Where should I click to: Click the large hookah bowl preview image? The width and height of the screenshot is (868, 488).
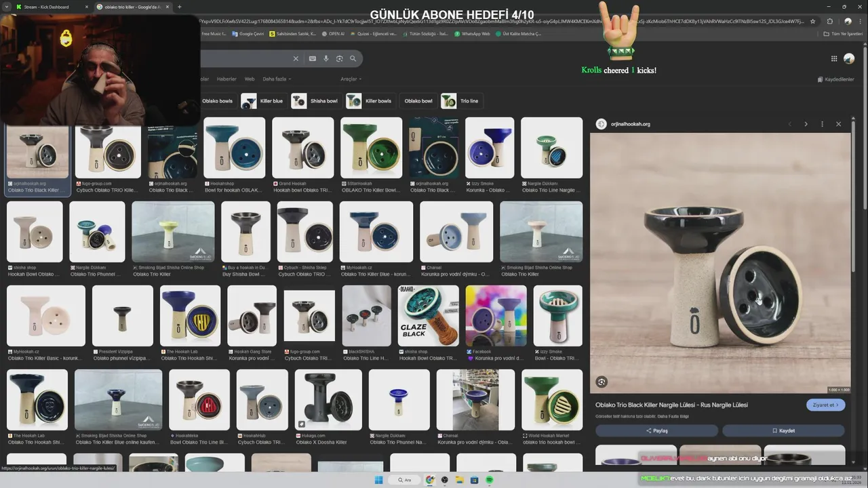(720, 263)
